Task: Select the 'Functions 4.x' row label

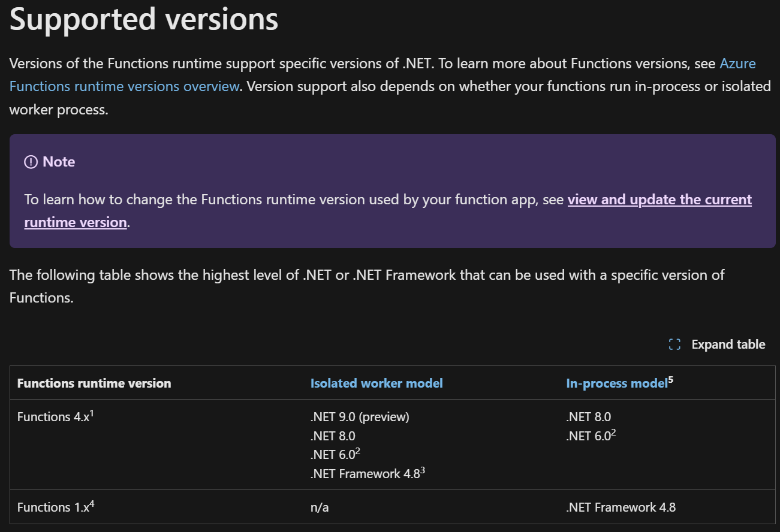Action: [x=55, y=416]
